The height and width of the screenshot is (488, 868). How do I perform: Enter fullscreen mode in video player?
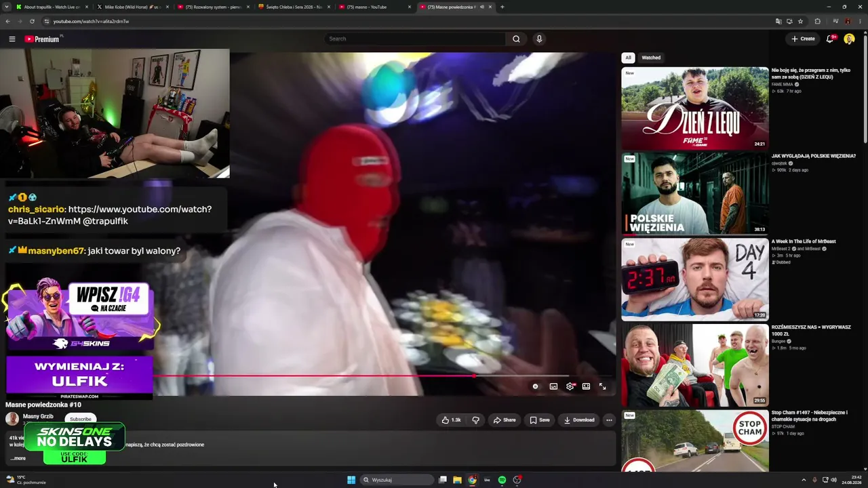tap(602, 386)
